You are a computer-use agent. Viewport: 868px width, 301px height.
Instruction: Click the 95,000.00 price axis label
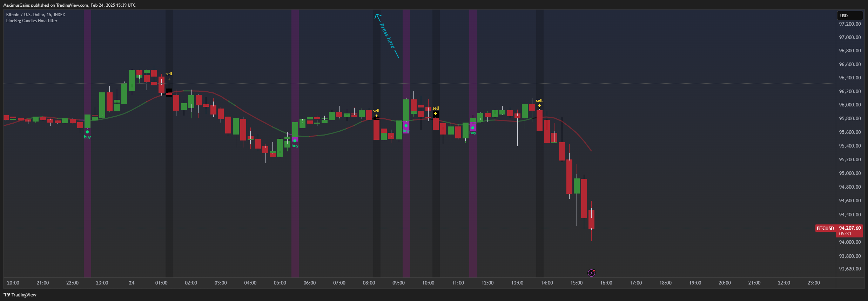point(850,173)
